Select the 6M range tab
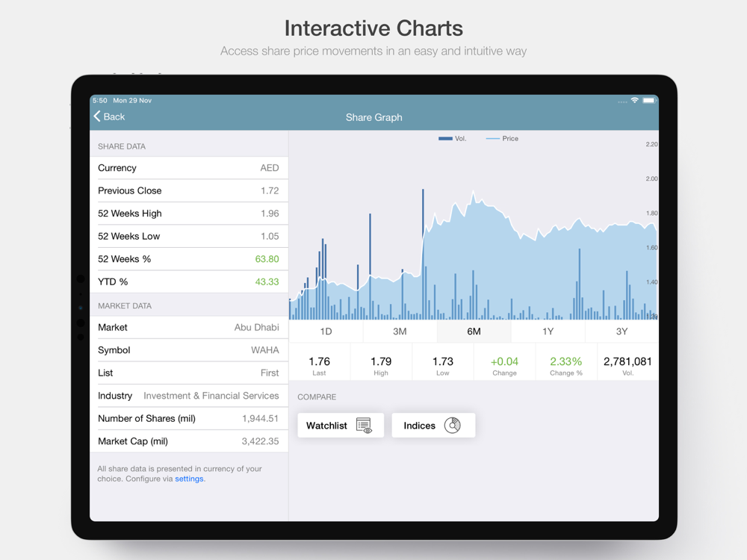The height and width of the screenshot is (560, 747). point(474,332)
